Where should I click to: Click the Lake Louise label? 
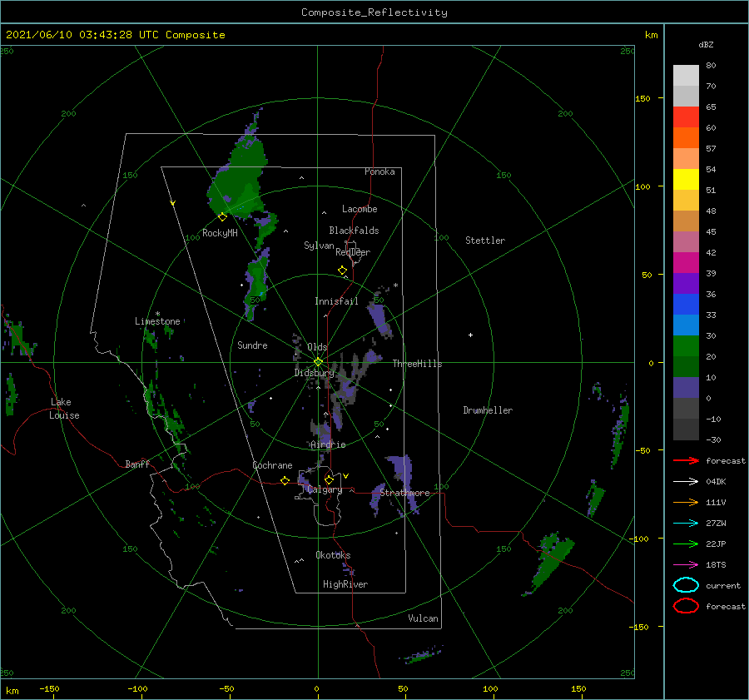tap(64, 409)
